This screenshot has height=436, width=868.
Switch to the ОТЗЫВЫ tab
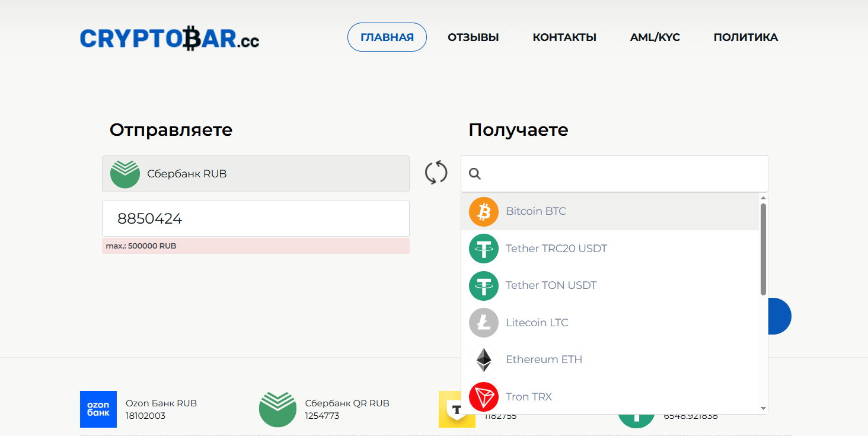pyautogui.click(x=473, y=37)
